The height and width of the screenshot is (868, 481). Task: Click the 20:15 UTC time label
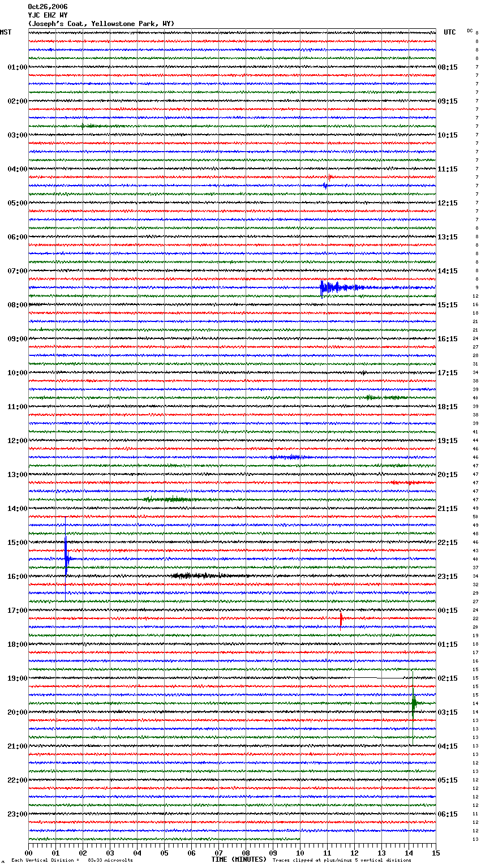coord(448,475)
